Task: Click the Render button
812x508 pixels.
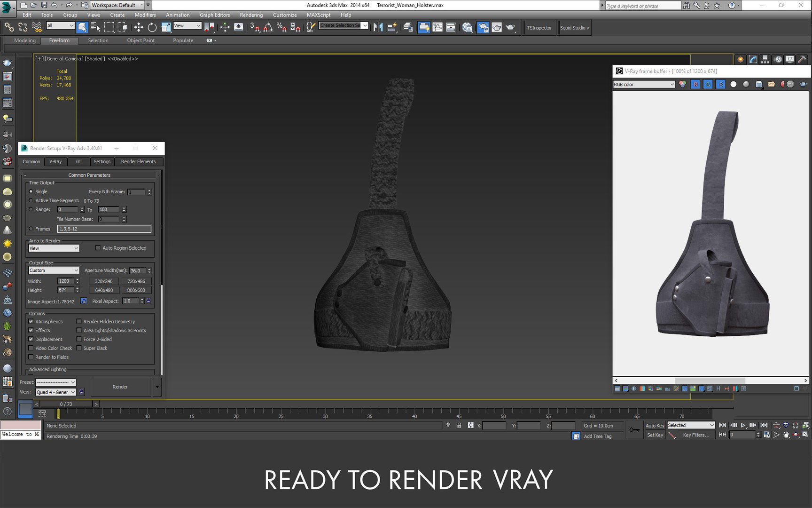Action: click(x=120, y=387)
